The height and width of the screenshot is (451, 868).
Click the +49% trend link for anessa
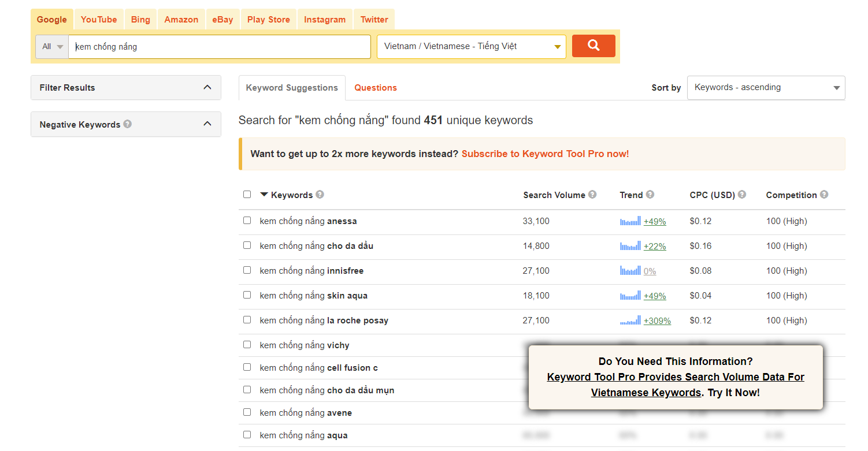(x=655, y=222)
